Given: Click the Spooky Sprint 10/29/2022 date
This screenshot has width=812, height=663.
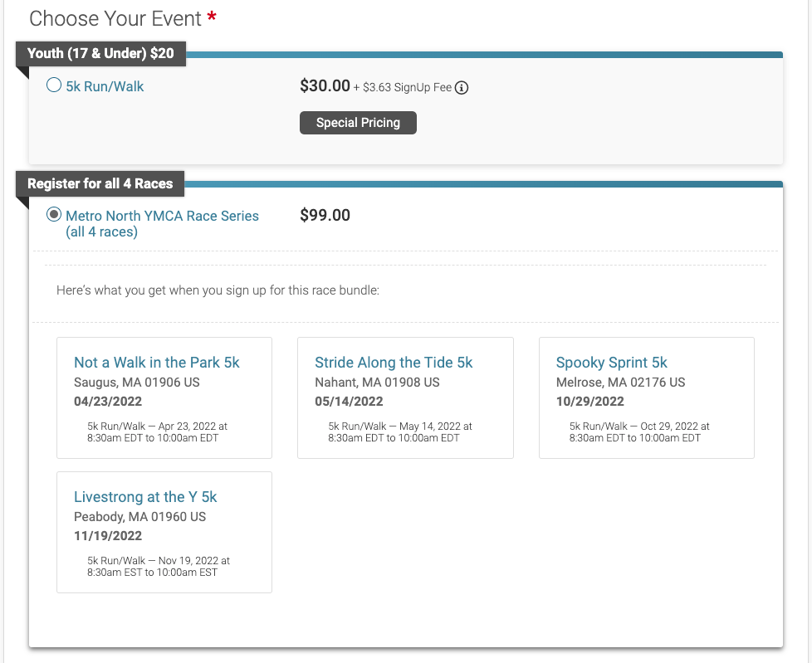Looking at the screenshot, I should pyautogui.click(x=589, y=402).
